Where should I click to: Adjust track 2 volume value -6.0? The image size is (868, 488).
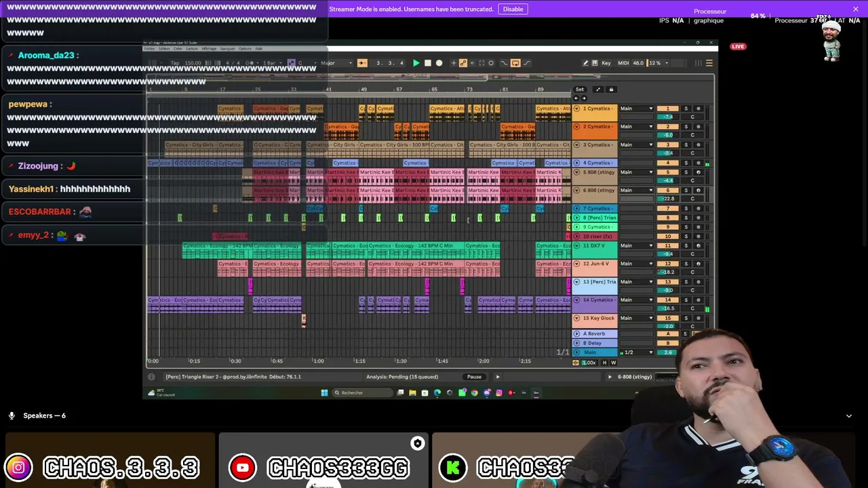point(668,135)
